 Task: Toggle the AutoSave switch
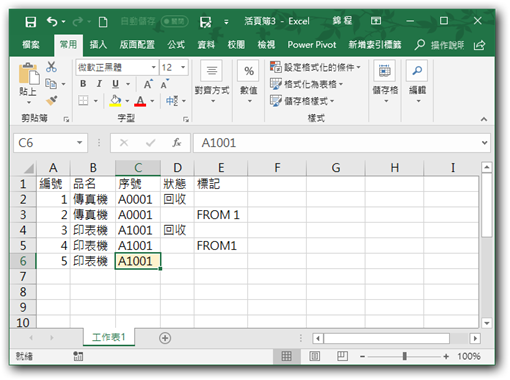point(175,22)
